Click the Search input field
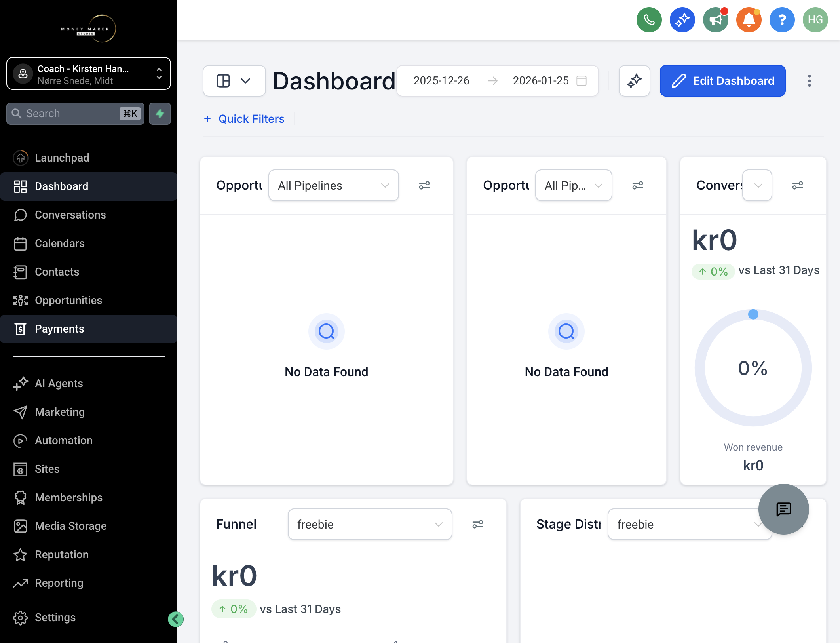 [75, 114]
